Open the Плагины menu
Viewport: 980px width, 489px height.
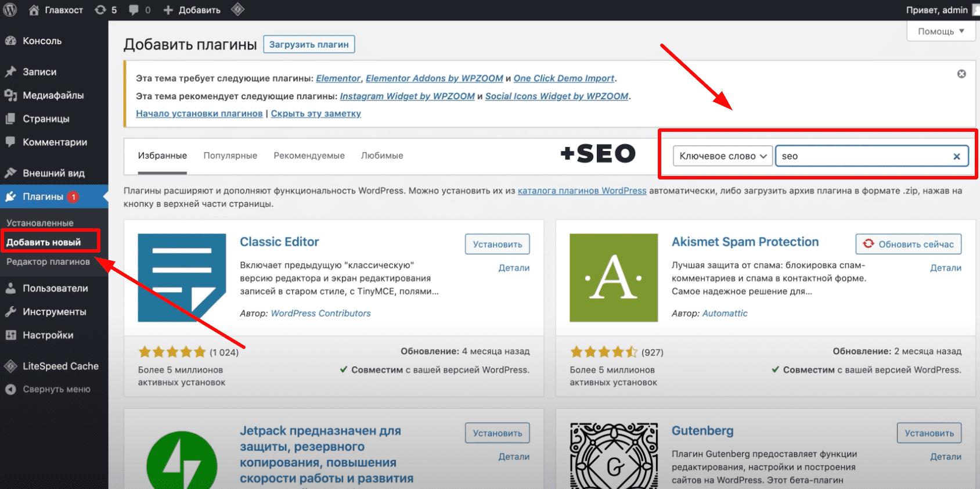(x=43, y=197)
